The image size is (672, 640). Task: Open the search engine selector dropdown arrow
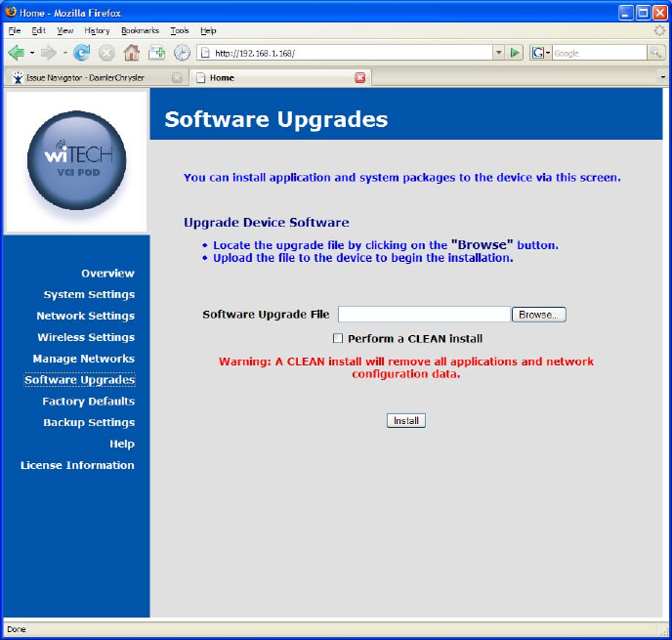[548, 53]
